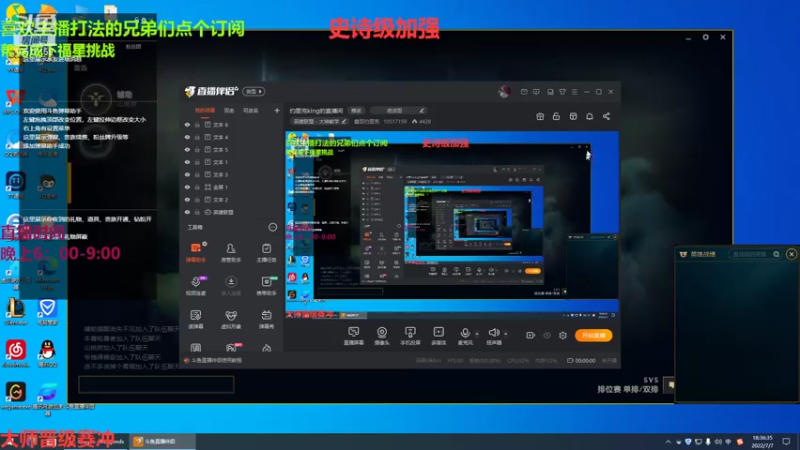Switch to the third scene tab

point(251,111)
